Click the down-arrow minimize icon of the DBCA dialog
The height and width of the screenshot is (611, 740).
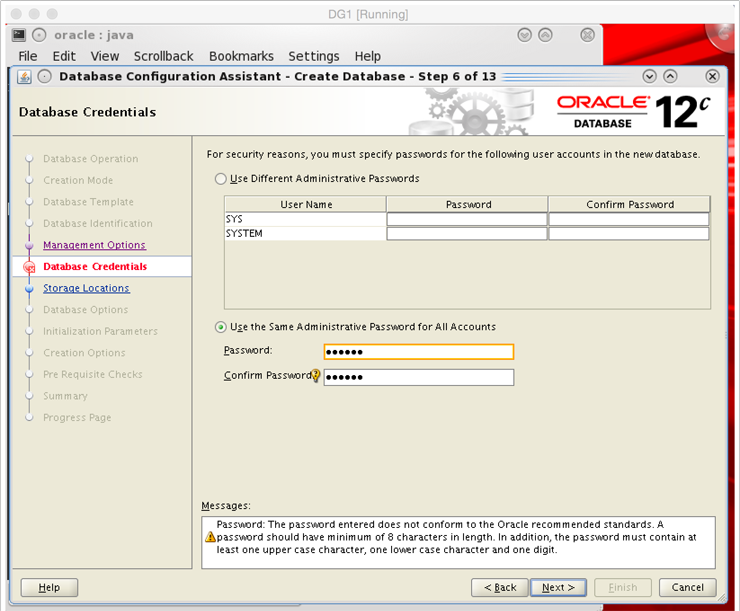tap(649, 76)
